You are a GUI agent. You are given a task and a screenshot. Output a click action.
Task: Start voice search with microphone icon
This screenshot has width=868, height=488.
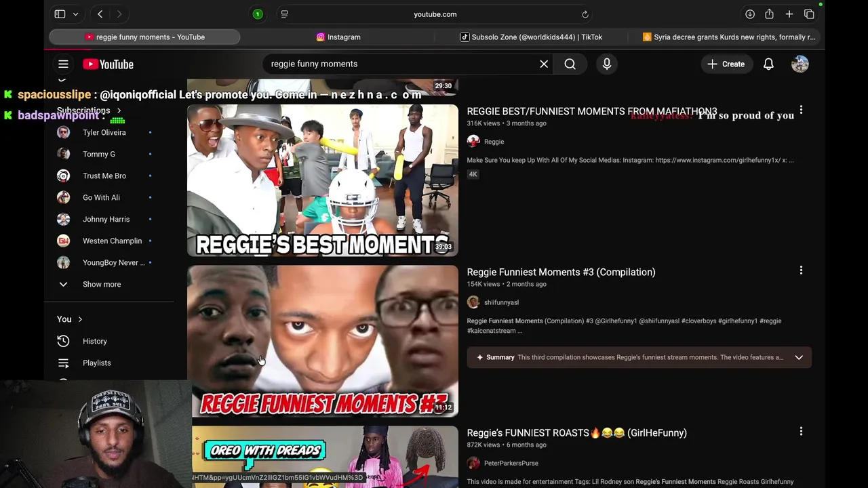(x=607, y=64)
